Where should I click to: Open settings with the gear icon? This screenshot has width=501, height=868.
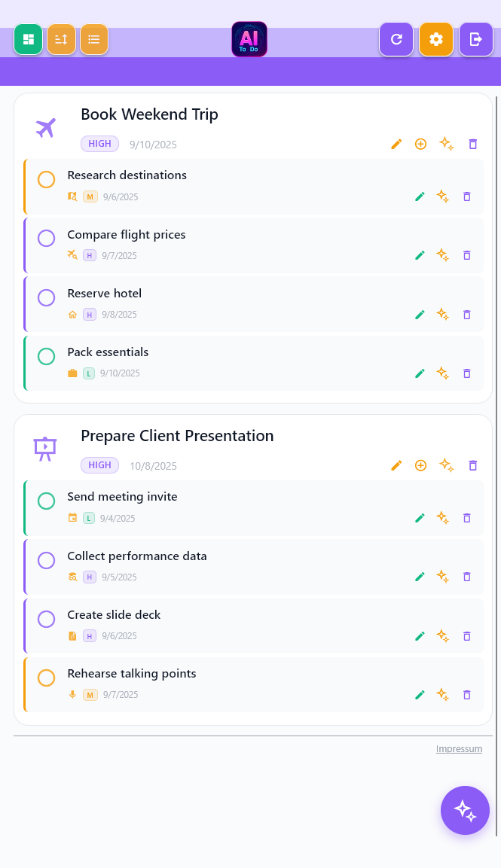(x=436, y=39)
